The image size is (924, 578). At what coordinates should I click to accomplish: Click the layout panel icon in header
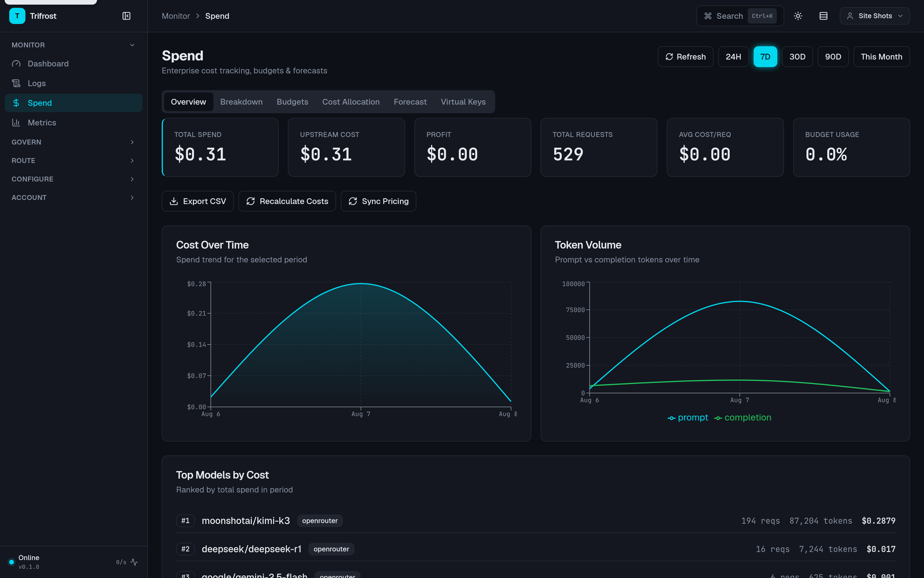coord(824,16)
